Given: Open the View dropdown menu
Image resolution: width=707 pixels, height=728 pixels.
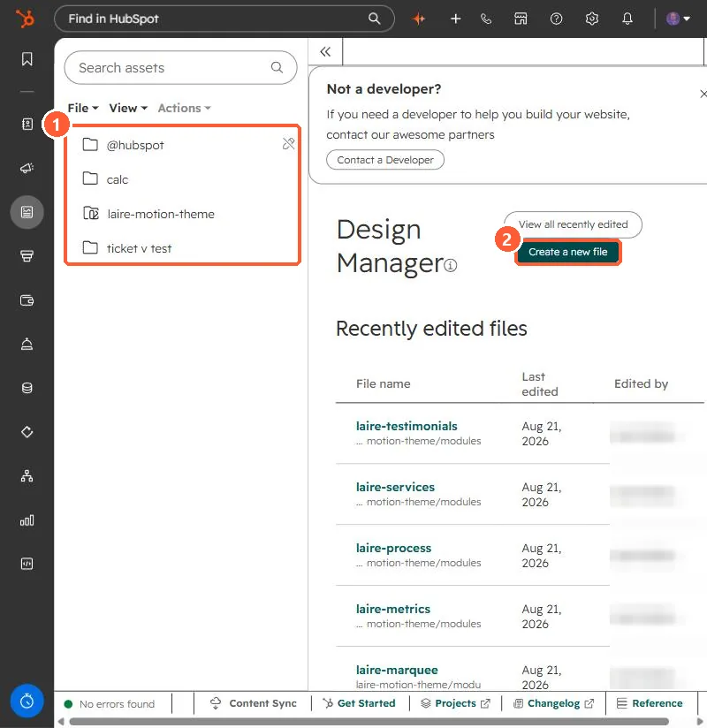Looking at the screenshot, I should (128, 108).
